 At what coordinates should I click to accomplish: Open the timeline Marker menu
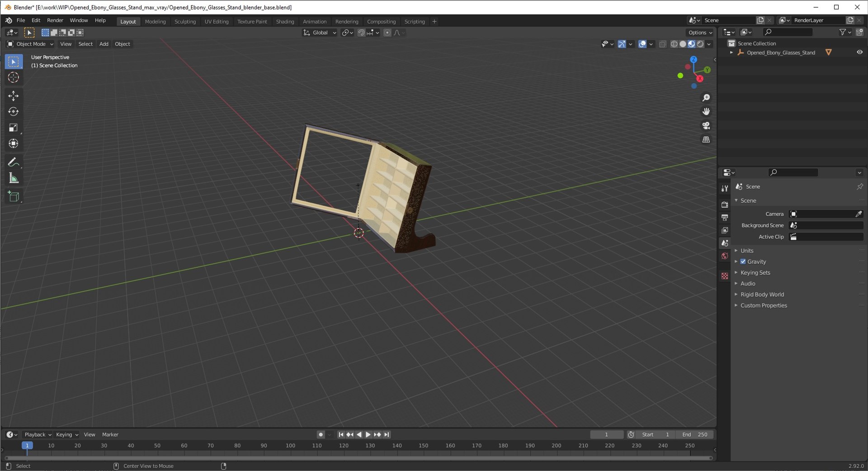click(110, 434)
